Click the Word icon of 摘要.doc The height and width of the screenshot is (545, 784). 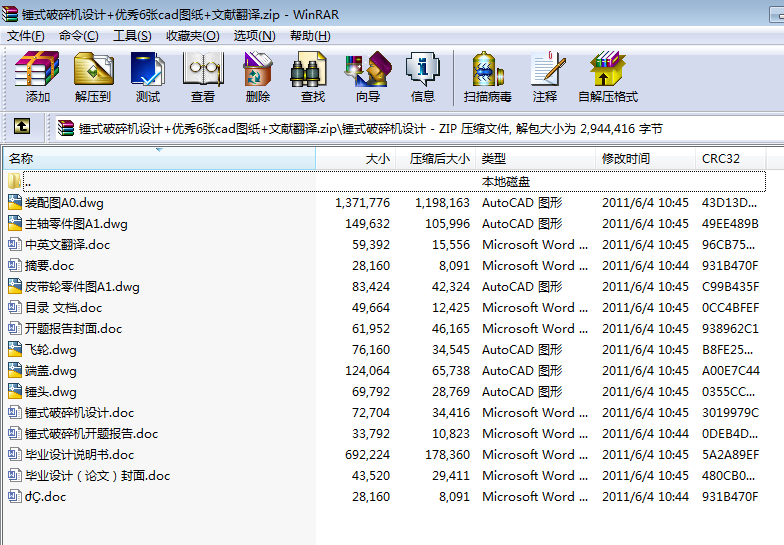coord(15,266)
